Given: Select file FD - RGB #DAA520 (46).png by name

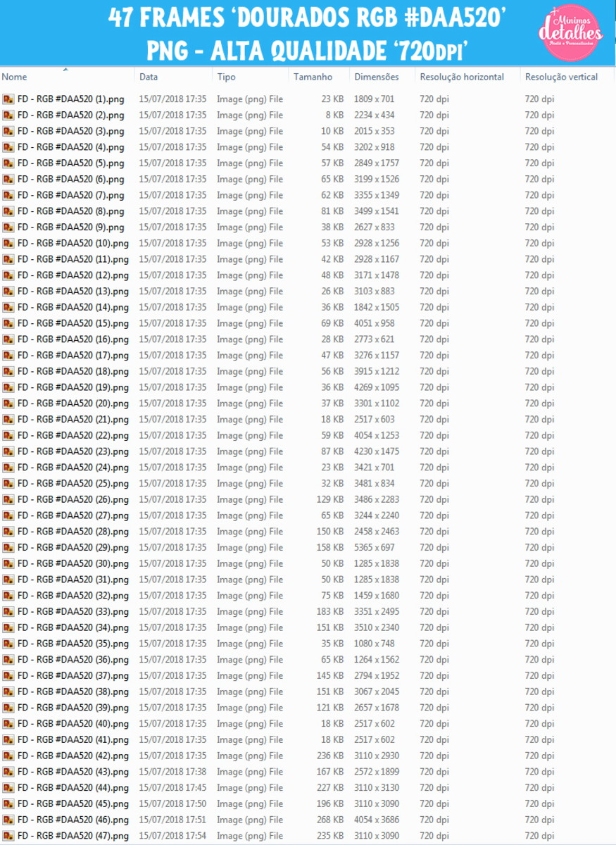Looking at the screenshot, I should (x=73, y=820).
